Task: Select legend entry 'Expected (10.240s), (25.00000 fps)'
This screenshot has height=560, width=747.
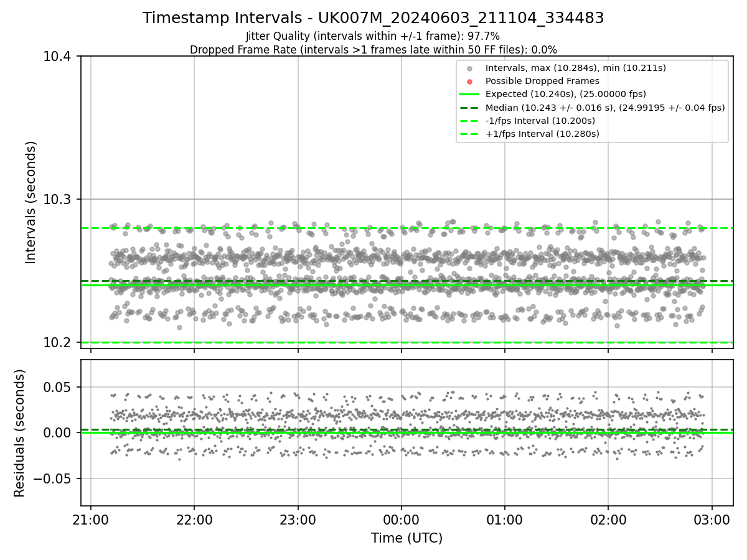Action: [566, 94]
